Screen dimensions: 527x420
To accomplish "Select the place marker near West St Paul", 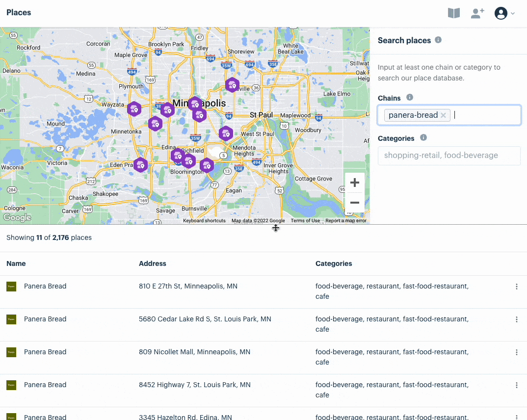I will [x=226, y=133].
